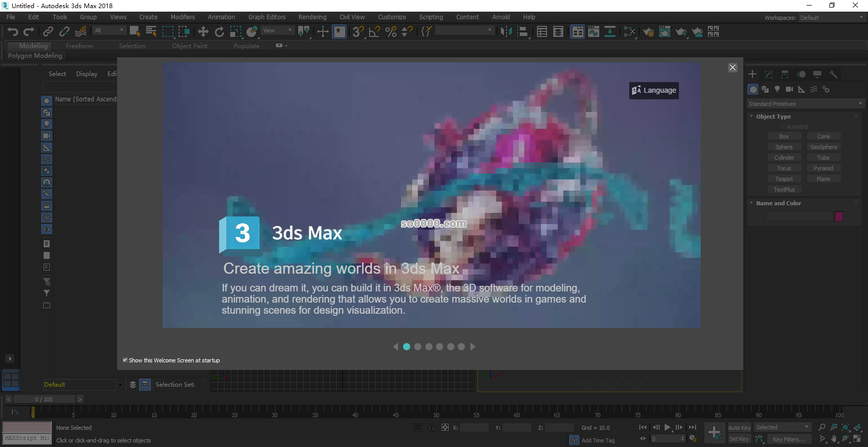
Task: Toggle the eye icon in Scene Explorer sidebar
Action: 47,230
